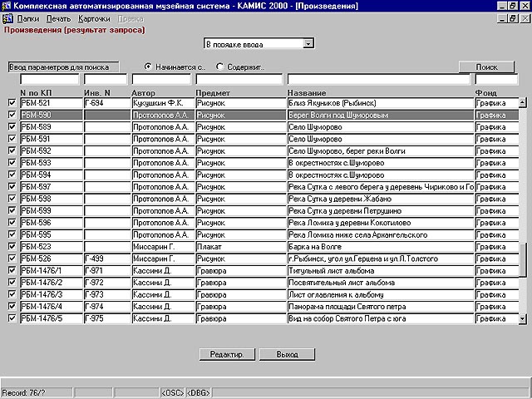The image size is (532, 399).
Task: Click title 'Село Шуморово, берег реки Волги'
Action: [x=381, y=151]
